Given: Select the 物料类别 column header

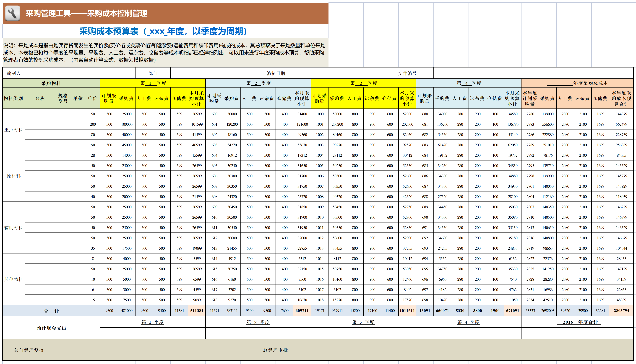Looking at the screenshot, I should click(x=13, y=98).
